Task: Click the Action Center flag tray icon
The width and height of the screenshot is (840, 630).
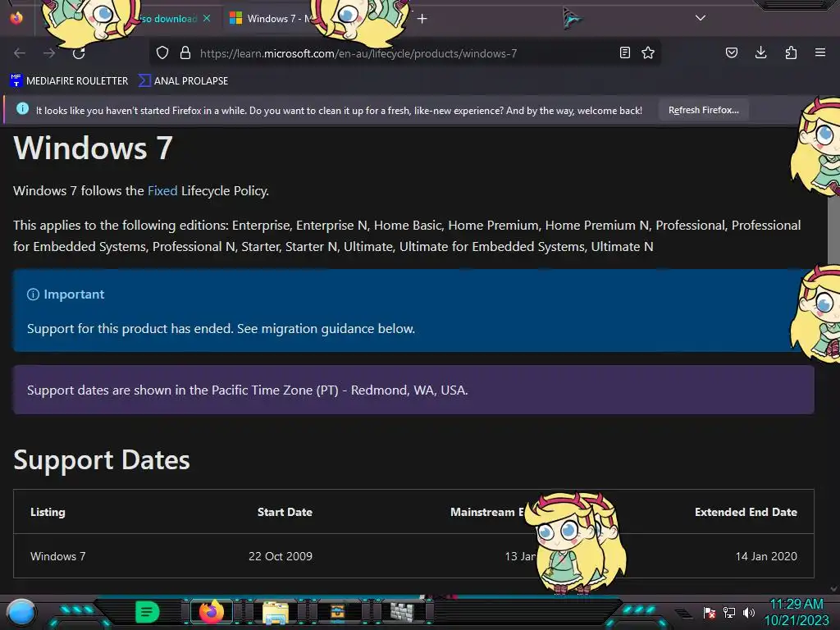Action: tap(710, 612)
